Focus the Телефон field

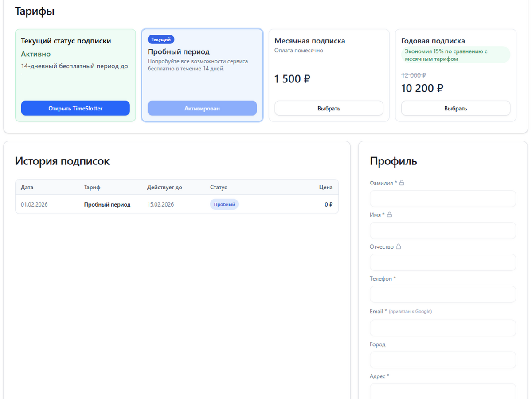coord(442,294)
